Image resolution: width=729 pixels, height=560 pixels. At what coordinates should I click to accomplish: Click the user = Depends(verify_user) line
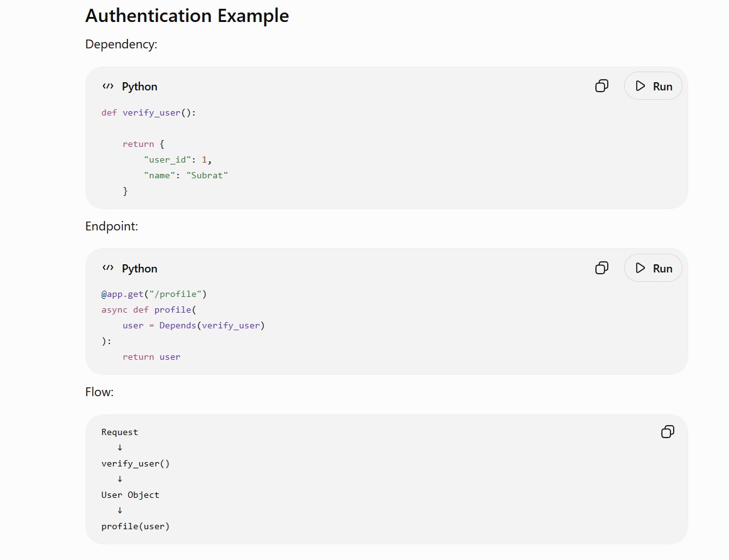(193, 326)
